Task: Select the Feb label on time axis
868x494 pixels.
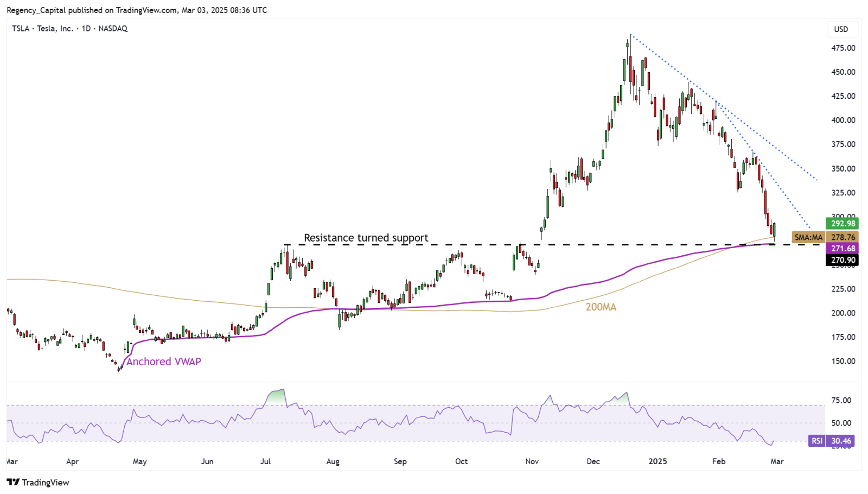Action: point(719,461)
